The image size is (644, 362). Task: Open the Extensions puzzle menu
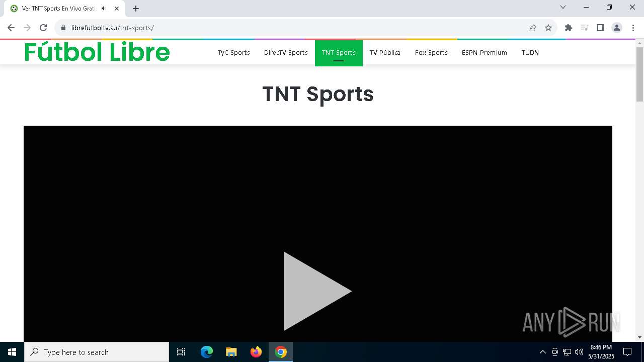pos(569,28)
